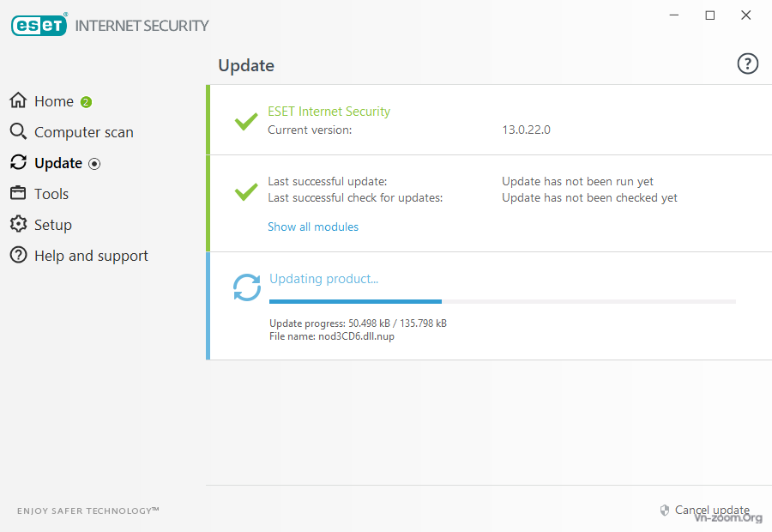Screen dimensions: 772x532
Task: Open the help question mark near Update heading
Action: [x=747, y=63]
